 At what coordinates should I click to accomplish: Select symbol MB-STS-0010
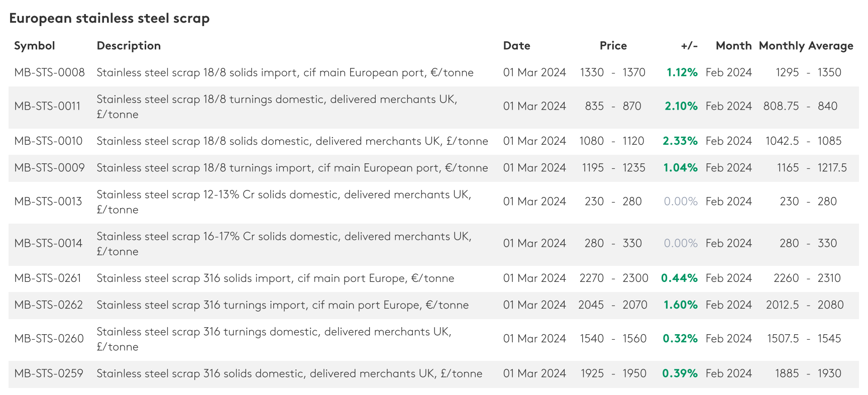point(48,141)
